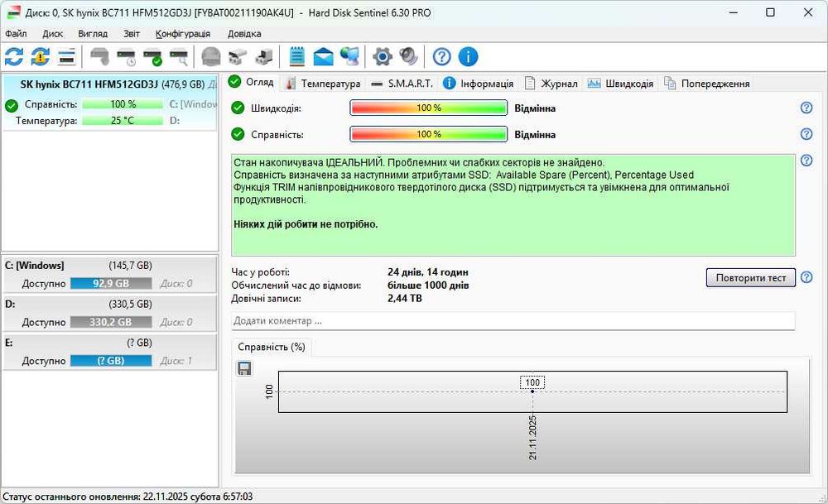Click the computer with drives icon before notepad

click(x=263, y=56)
